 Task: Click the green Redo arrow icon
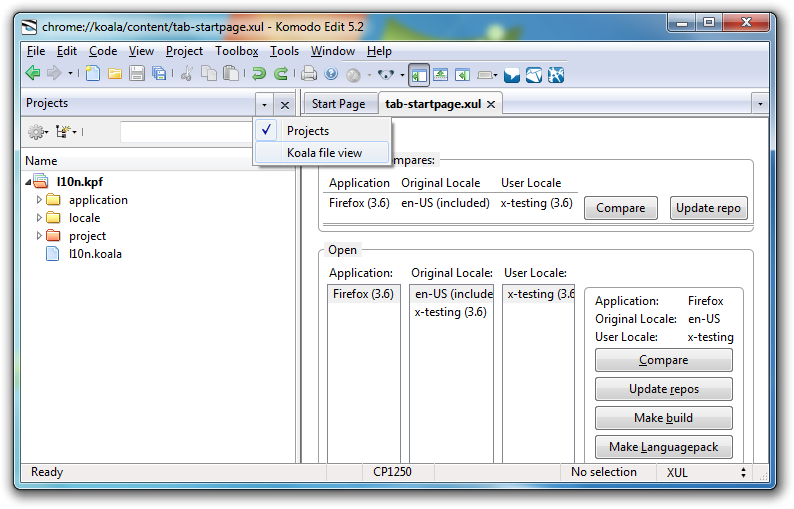tap(281, 74)
